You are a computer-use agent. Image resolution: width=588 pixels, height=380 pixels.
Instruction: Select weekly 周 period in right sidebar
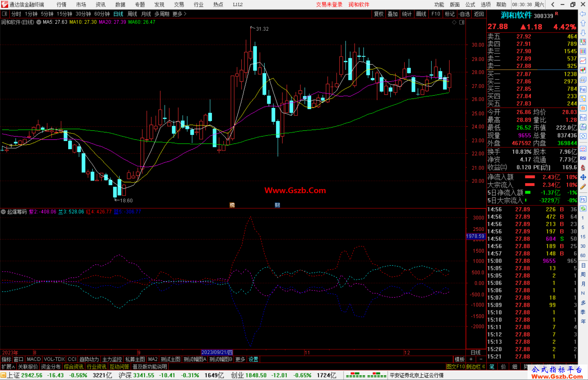pos(583,274)
